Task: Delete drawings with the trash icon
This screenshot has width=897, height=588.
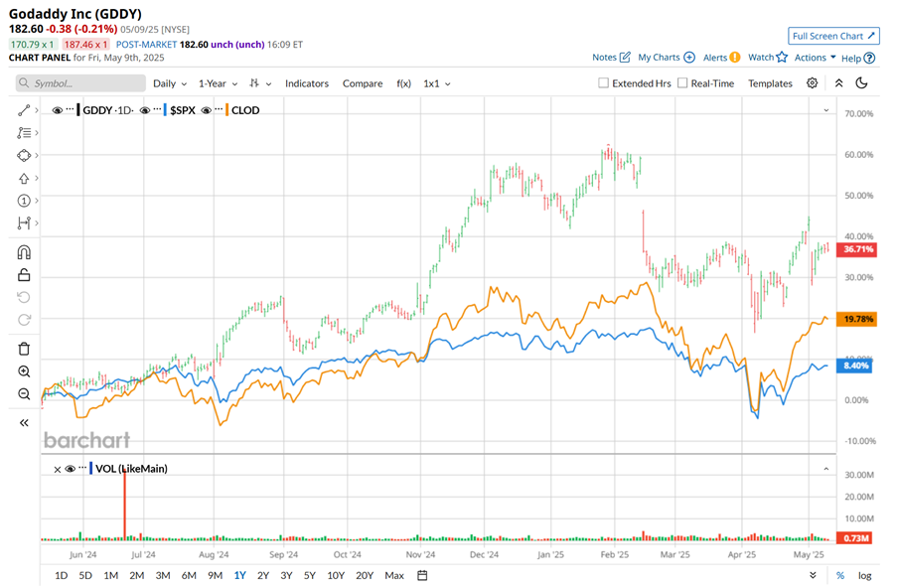Action: 24,349
